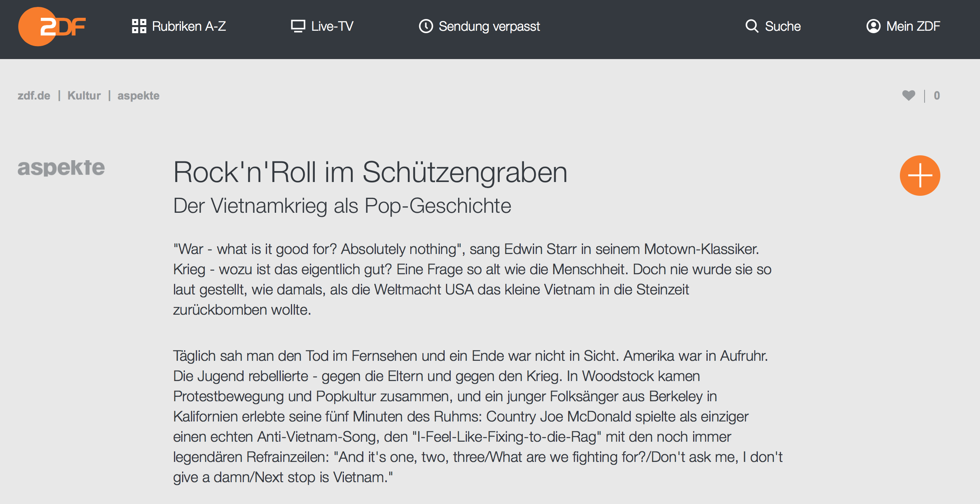The width and height of the screenshot is (980, 504).
Task: Click the Suche magnifier icon
Action: pos(752,26)
